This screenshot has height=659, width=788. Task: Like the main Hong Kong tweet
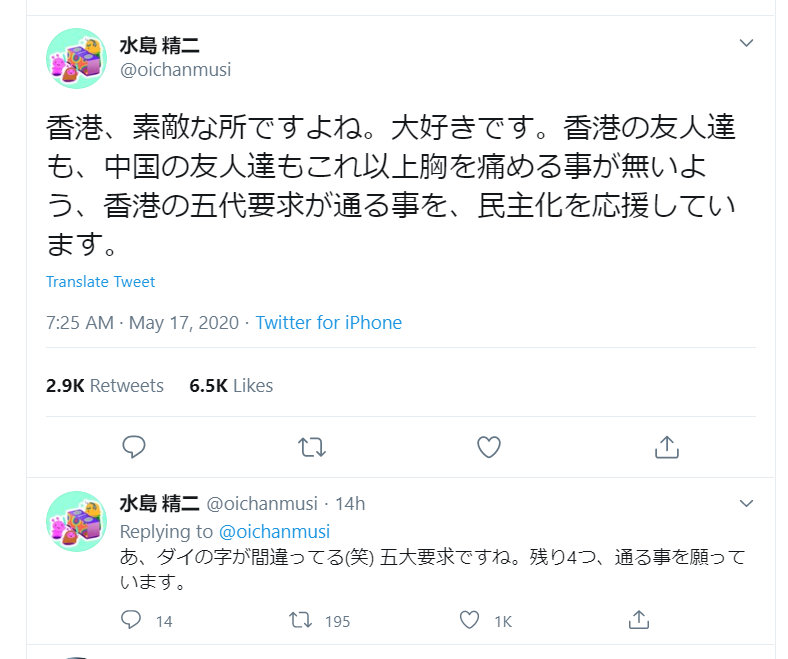tap(488, 447)
